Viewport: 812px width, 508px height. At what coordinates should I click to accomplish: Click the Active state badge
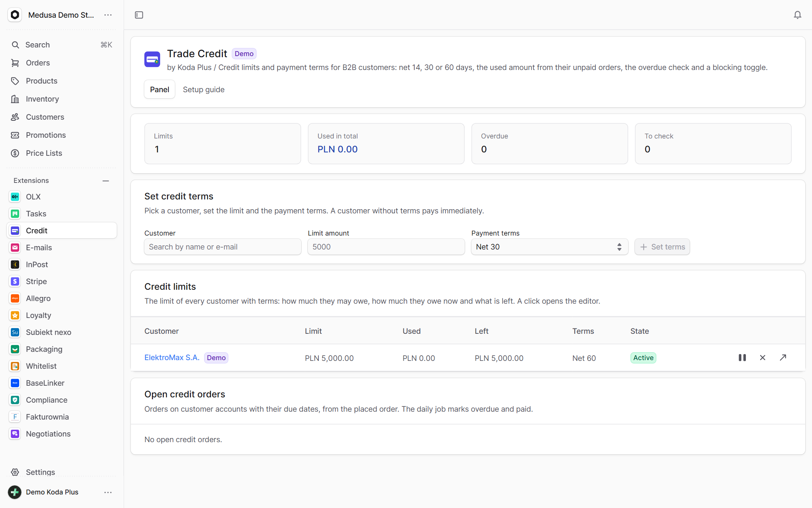click(643, 357)
